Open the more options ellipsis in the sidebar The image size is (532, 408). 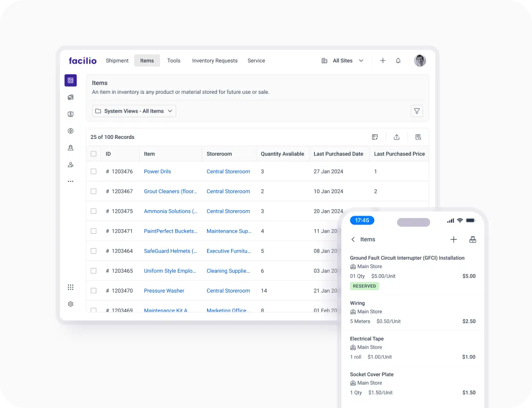[x=70, y=181]
